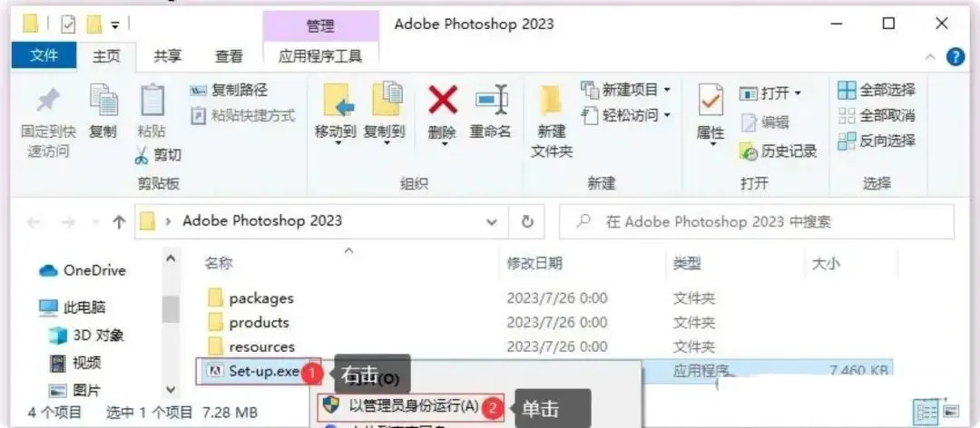Select 此电脑 in the navigation pane
Viewport: 980px width, 428px height.
point(72,306)
